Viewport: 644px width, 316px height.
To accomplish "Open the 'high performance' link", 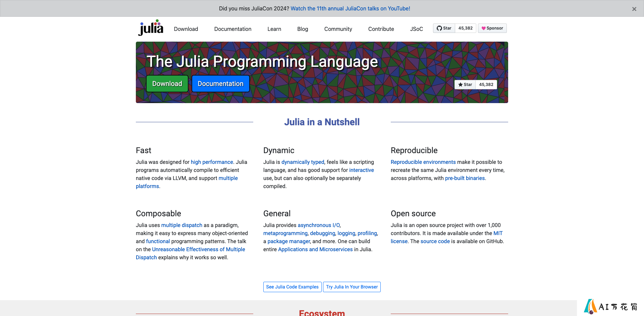I will (212, 162).
